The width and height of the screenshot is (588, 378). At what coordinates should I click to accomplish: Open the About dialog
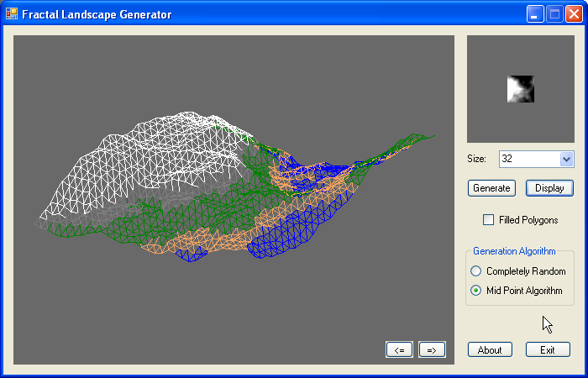(x=490, y=349)
